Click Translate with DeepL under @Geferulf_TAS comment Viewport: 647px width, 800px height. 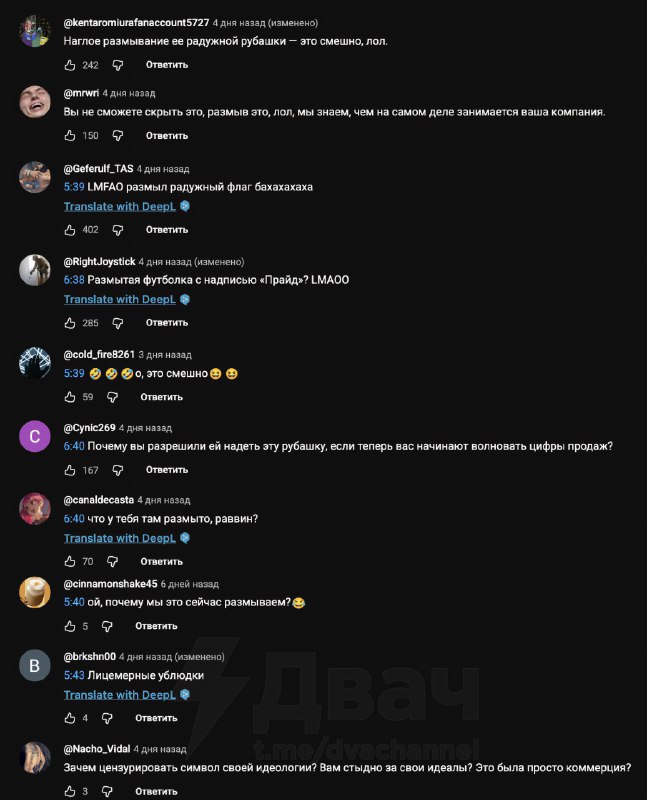click(x=120, y=206)
